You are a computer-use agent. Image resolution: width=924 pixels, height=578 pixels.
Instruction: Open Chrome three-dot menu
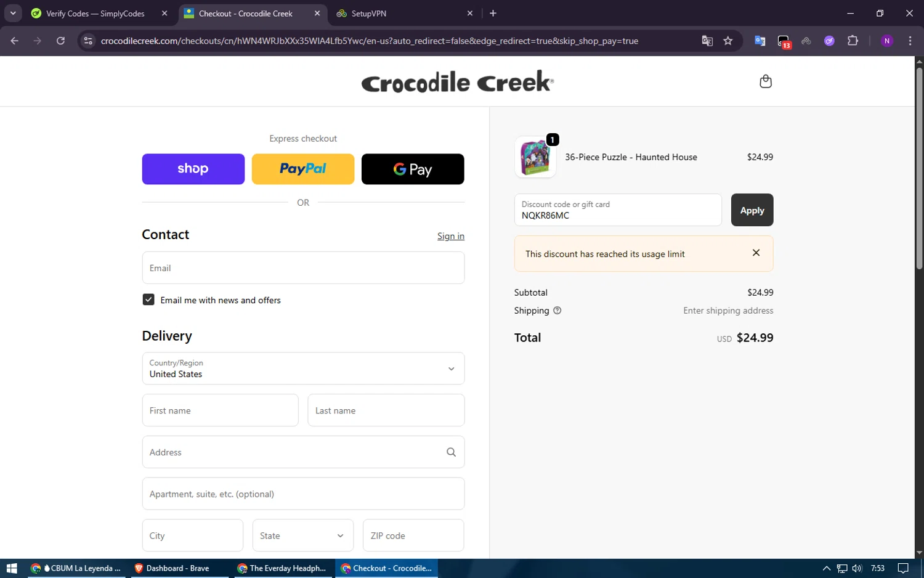point(910,41)
